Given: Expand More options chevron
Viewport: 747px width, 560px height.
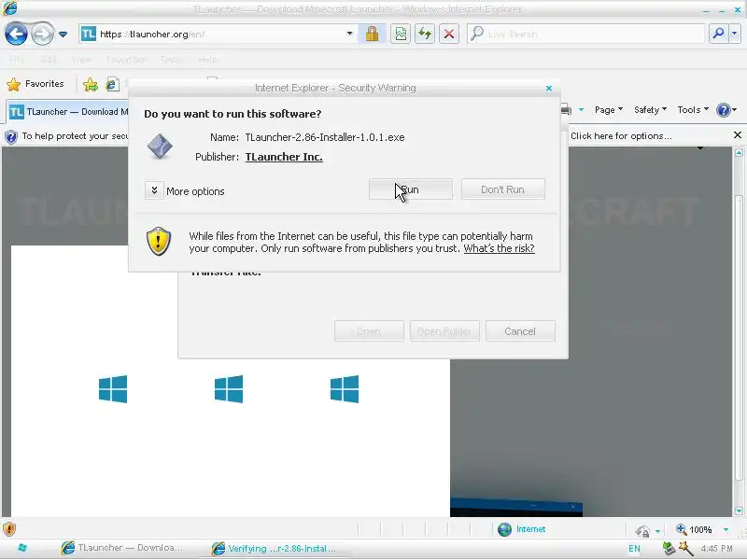Looking at the screenshot, I should 154,190.
